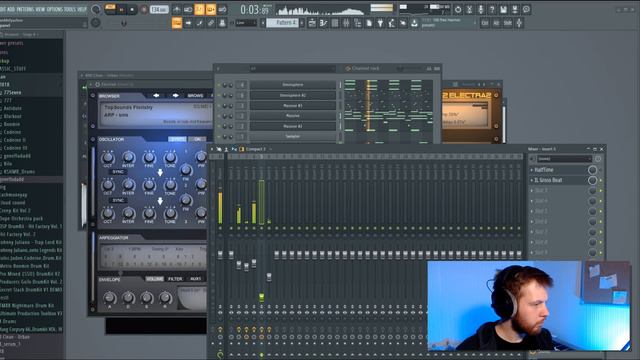640x360 pixels.
Task: Mute the Massive #3 channel LED
Action: 219,106
